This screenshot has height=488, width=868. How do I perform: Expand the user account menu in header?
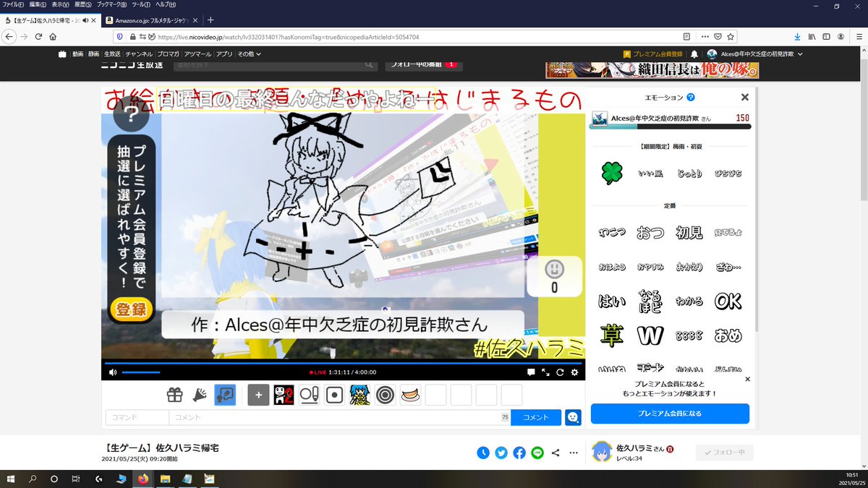(754, 54)
